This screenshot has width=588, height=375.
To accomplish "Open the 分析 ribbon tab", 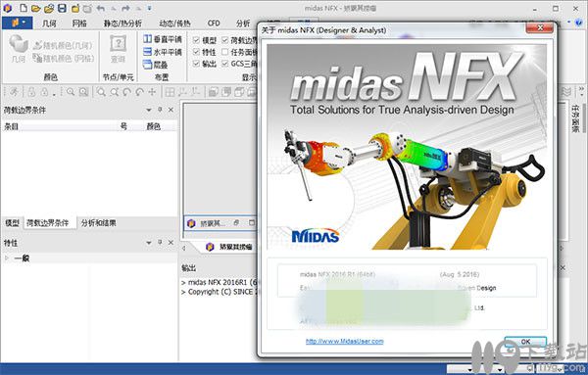I will click(x=243, y=23).
